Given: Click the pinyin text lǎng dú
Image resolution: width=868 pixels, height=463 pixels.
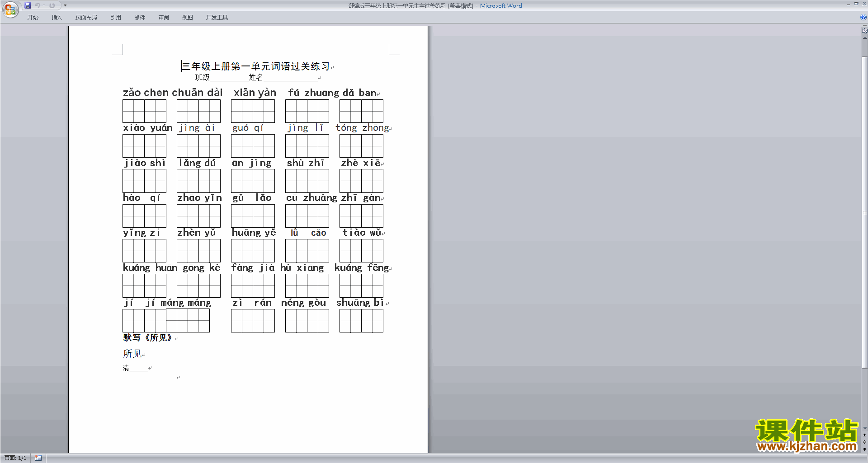Looking at the screenshot, I should pos(197,163).
